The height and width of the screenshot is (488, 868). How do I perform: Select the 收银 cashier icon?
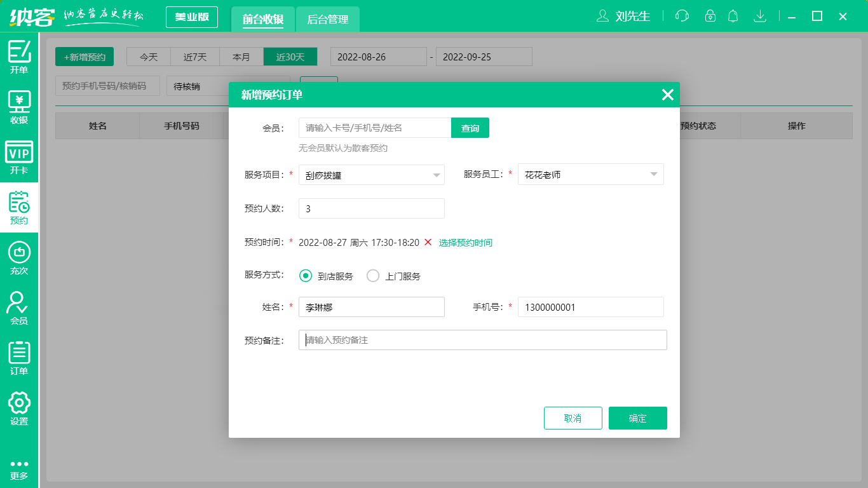(x=19, y=107)
